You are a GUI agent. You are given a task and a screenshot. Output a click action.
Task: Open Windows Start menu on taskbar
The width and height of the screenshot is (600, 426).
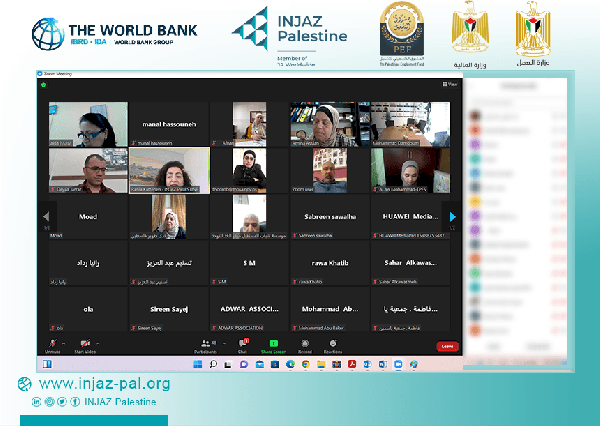pos(198,364)
